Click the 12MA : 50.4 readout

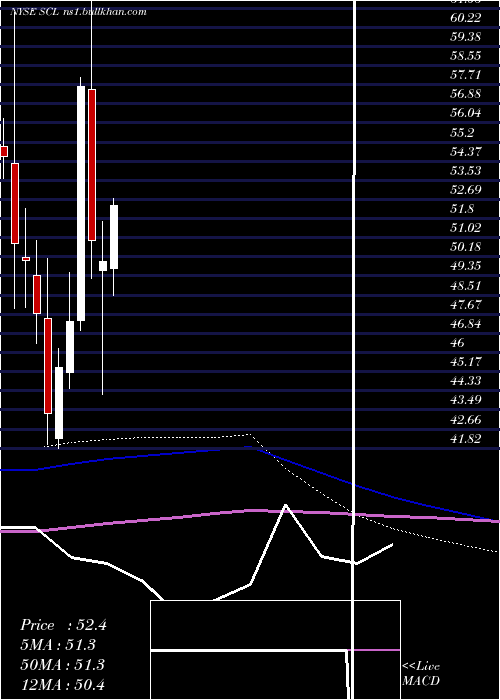(62, 684)
